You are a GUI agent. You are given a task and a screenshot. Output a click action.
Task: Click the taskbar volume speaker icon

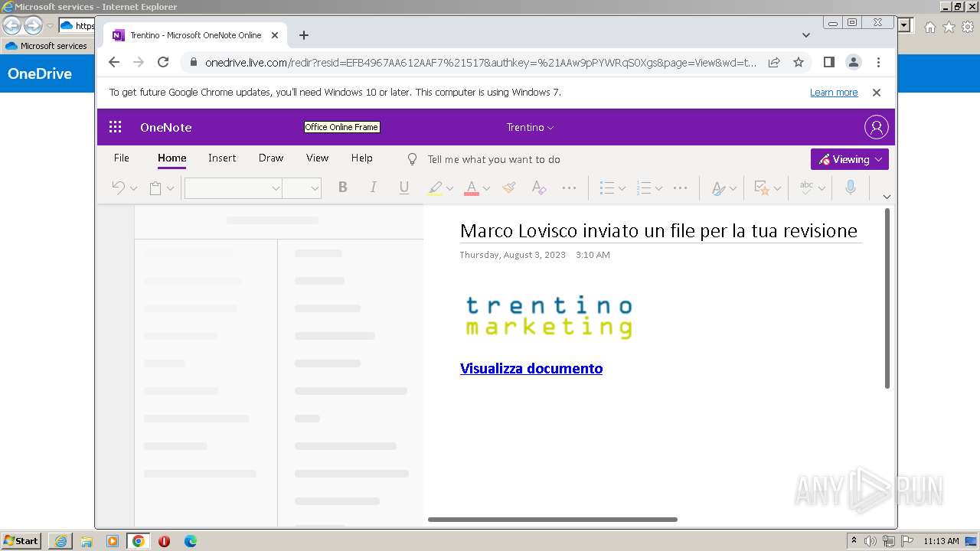point(871,541)
